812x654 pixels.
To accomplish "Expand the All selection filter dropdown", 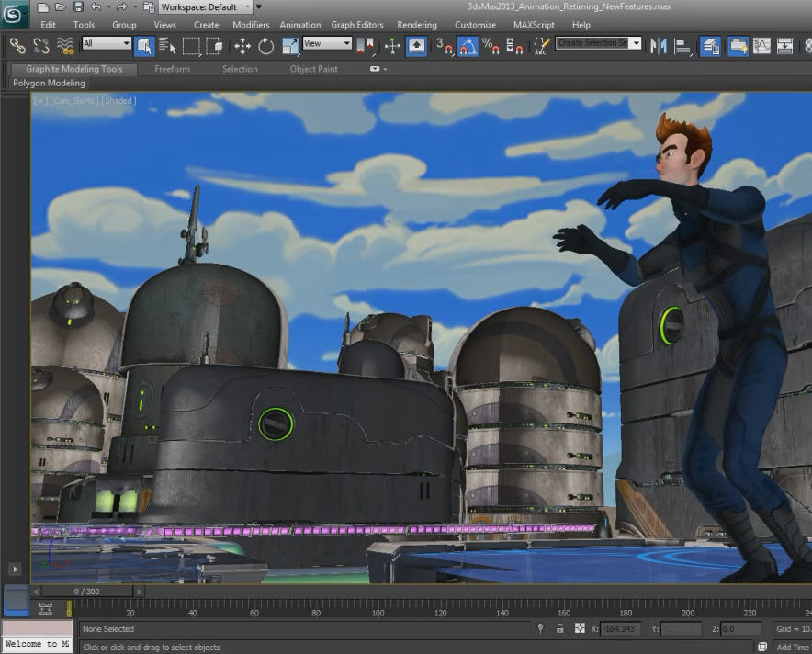I will click(107, 44).
